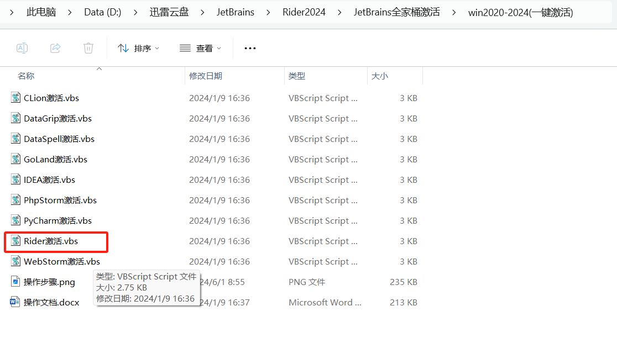Image resolution: width=617 pixels, height=364 pixels.
Task: Navigate to JetBrains in breadcrumb
Action: coord(236,12)
